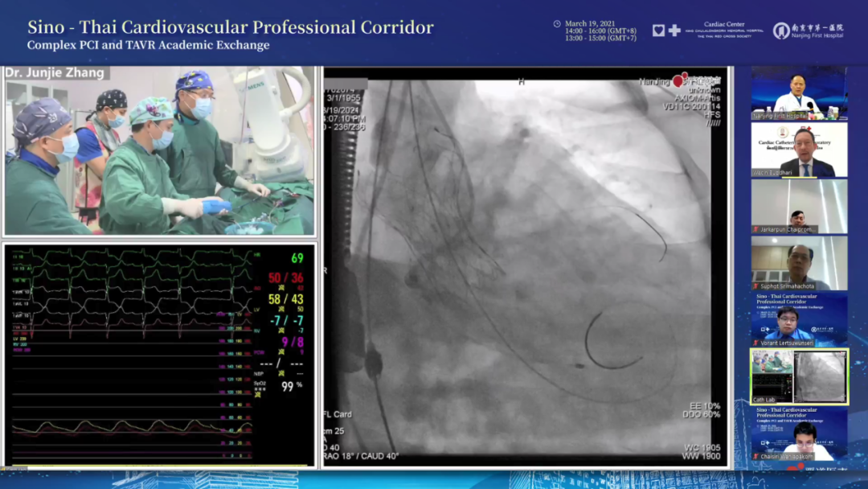
Task: Select the Nanjing First Hospital participant video
Action: [x=799, y=92]
